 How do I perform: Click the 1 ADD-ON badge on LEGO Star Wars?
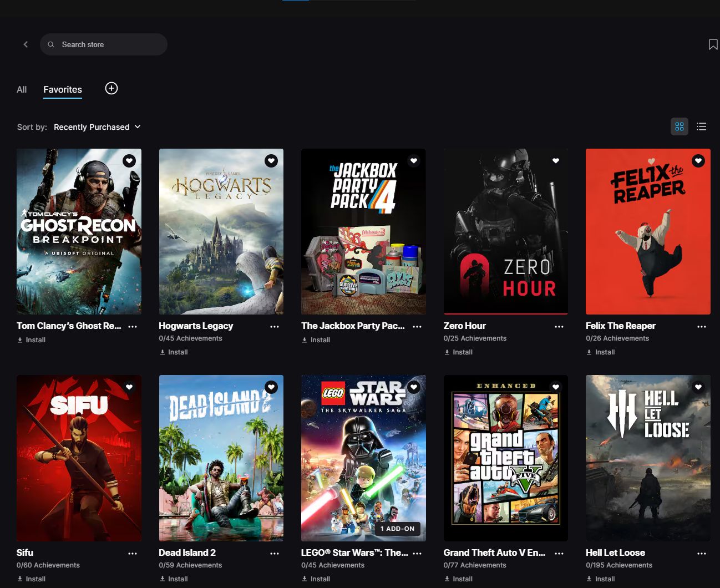click(398, 529)
